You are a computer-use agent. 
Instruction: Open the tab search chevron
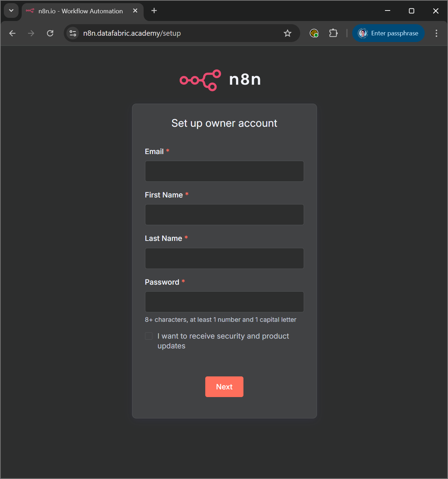[11, 11]
